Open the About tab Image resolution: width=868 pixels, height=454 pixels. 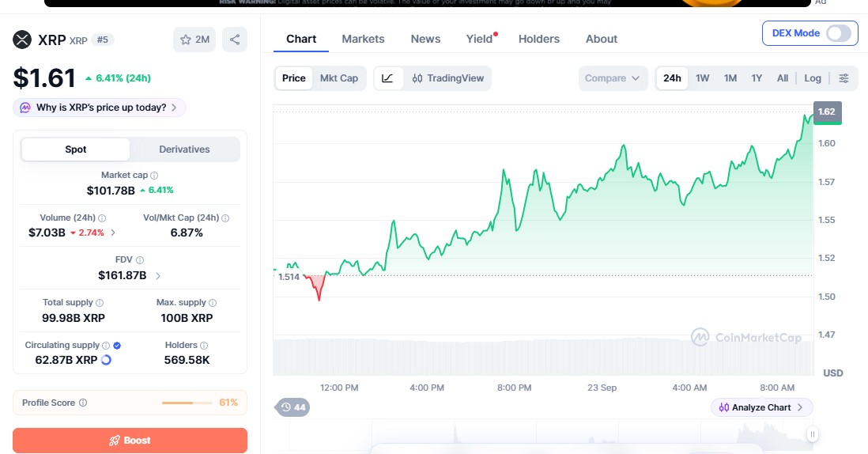coord(602,39)
